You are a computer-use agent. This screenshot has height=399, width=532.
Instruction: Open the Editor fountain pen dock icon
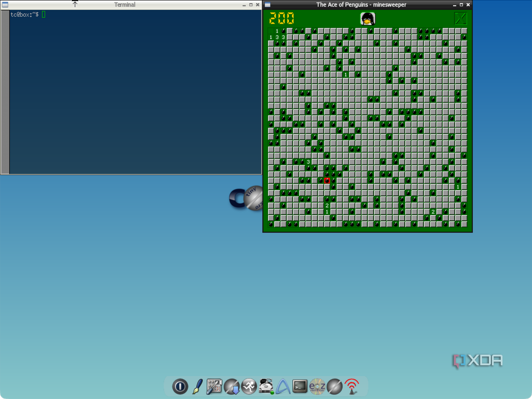pos(198,386)
